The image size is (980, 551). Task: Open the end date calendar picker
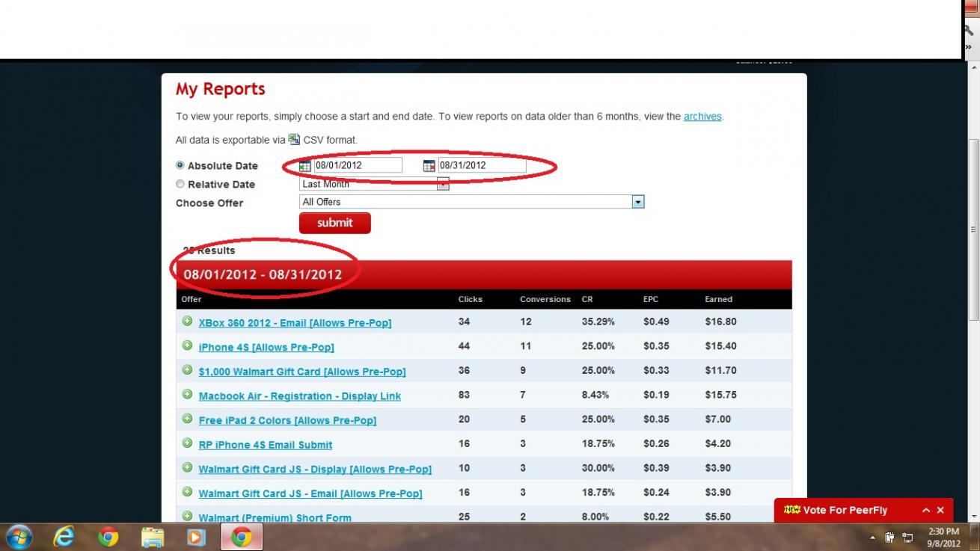click(429, 165)
